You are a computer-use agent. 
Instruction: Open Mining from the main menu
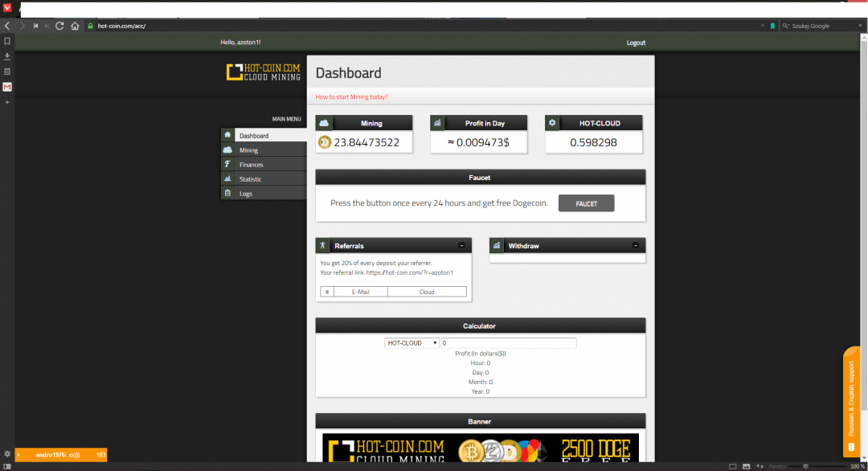click(248, 150)
